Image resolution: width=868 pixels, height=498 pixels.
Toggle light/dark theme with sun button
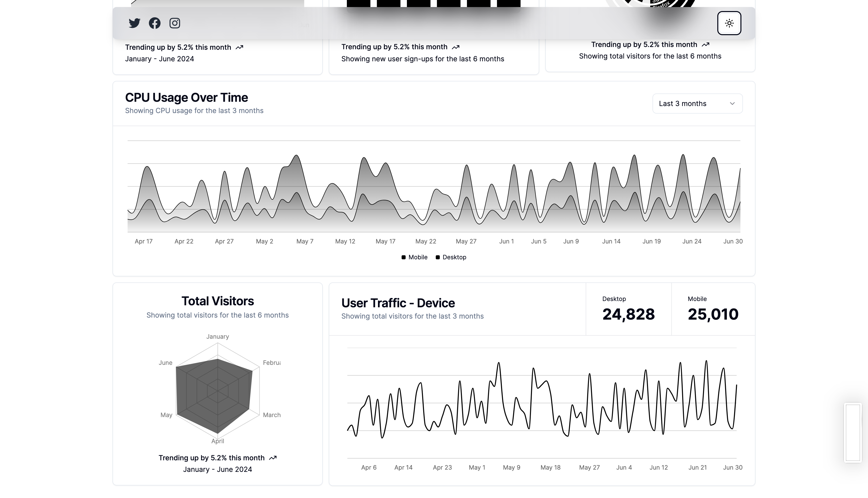(x=729, y=23)
